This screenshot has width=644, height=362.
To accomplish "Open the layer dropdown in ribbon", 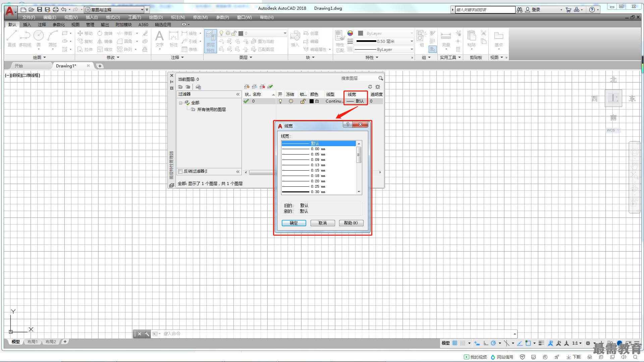I will pos(253,33).
